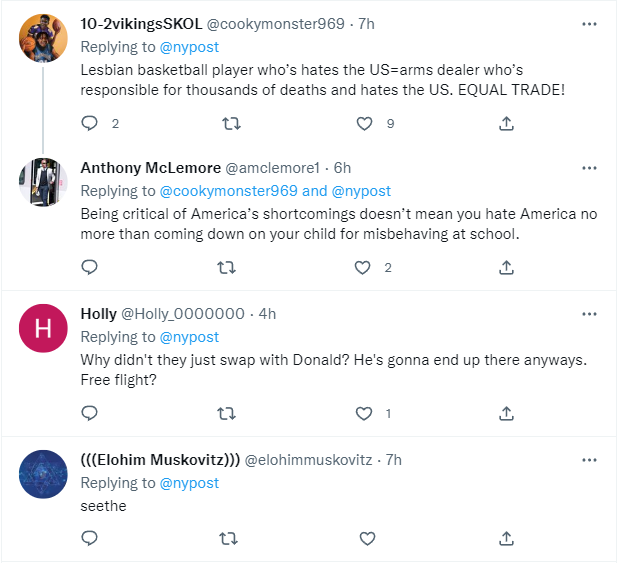Open more options on Holly's tweet
The width and height of the screenshot is (617, 563).
point(590,313)
